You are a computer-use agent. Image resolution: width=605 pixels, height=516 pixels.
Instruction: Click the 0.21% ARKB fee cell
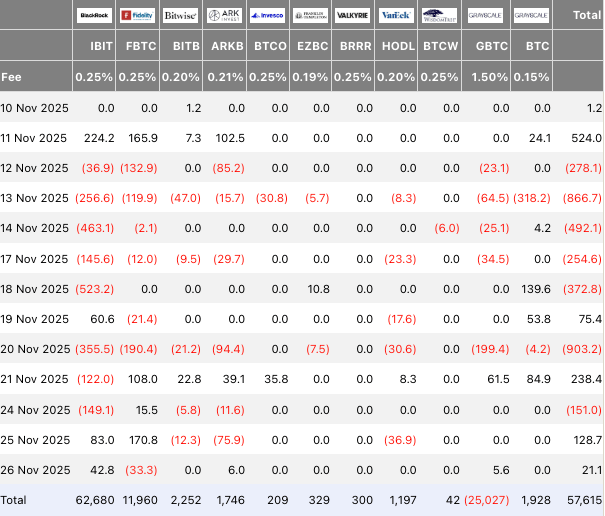(x=225, y=77)
